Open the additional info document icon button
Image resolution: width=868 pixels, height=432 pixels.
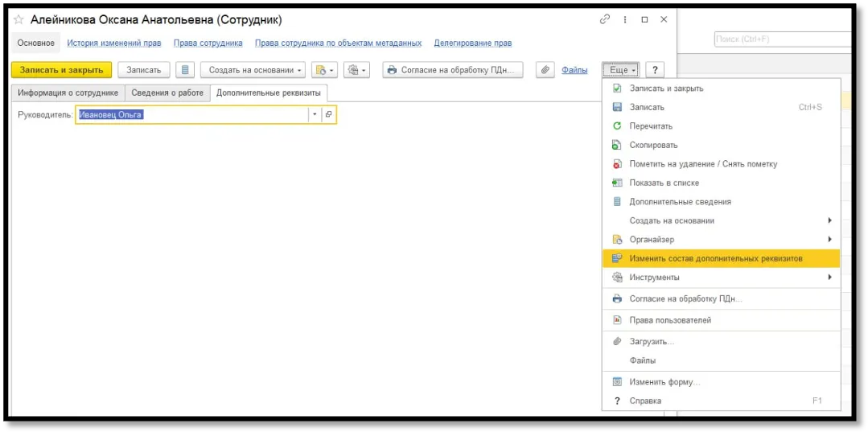(x=185, y=70)
